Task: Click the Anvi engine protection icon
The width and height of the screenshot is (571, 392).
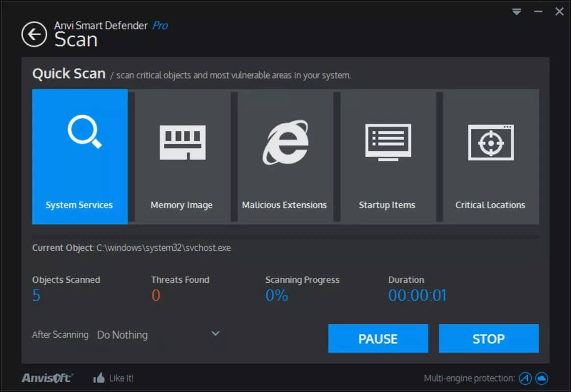Action: click(524, 378)
